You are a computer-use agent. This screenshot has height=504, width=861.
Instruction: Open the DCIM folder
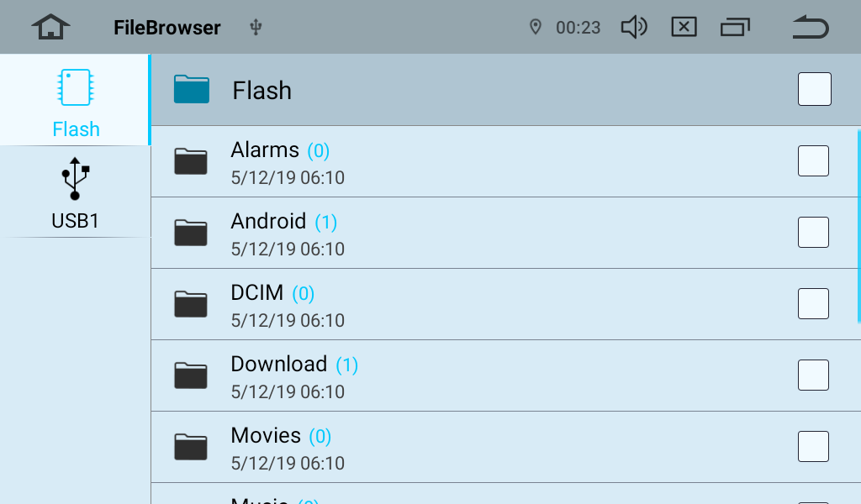click(x=256, y=293)
